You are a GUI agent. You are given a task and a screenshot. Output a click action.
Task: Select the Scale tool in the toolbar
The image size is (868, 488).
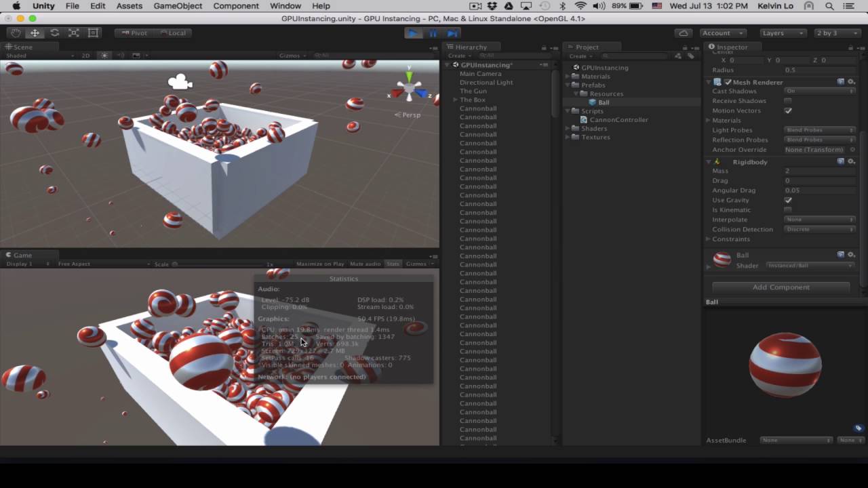74,33
